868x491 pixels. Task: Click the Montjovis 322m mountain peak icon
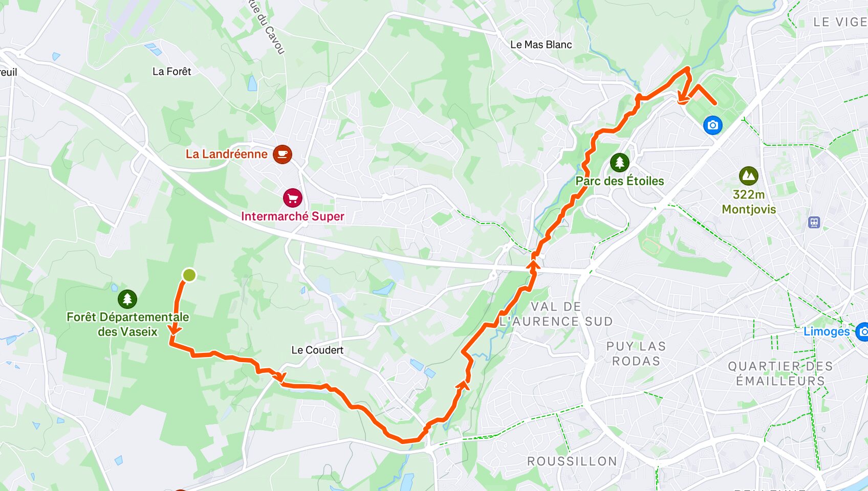click(748, 176)
